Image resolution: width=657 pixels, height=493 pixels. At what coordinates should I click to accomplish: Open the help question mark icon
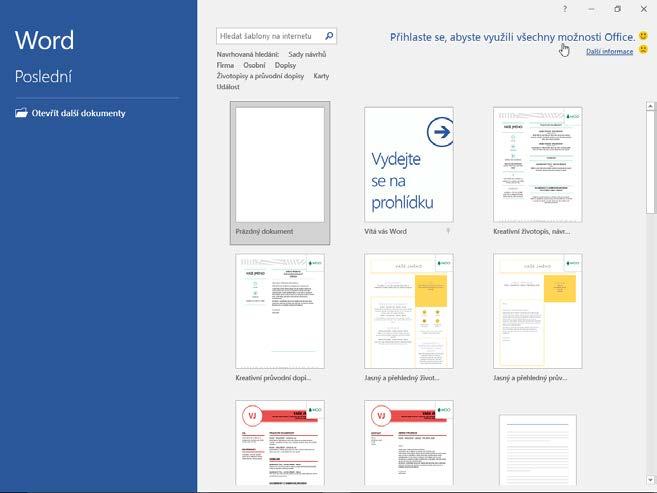coord(565,9)
